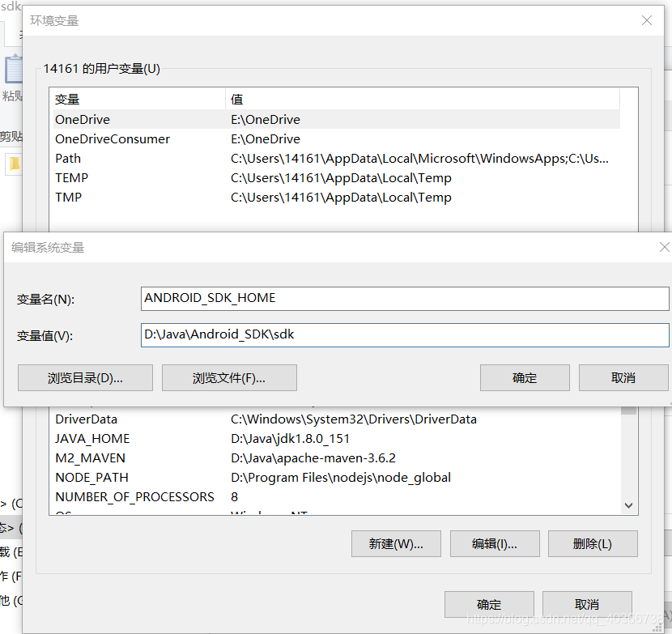Close the 编辑系统变量 dialog

click(x=664, y=247)
